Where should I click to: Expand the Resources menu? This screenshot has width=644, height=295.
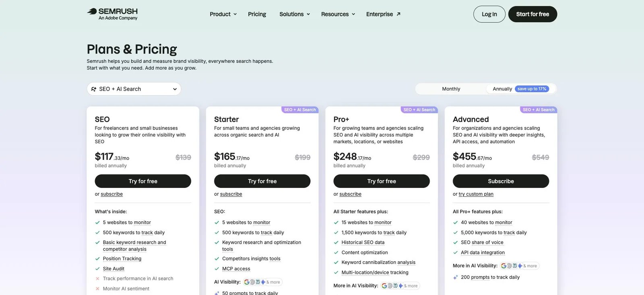(x=338, y=14)
